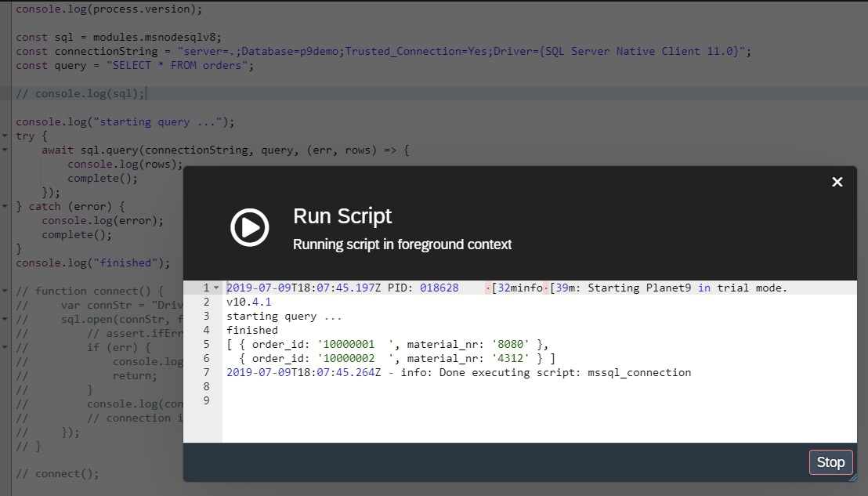Click the commented console.log(sql) line

click(x=80, y=94)
